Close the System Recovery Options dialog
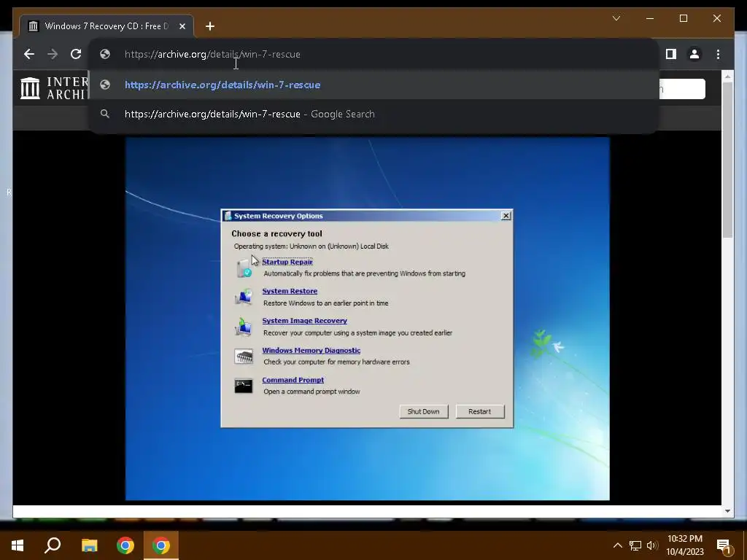This screenshot has width=747, height=560. (x=506, y=216)
